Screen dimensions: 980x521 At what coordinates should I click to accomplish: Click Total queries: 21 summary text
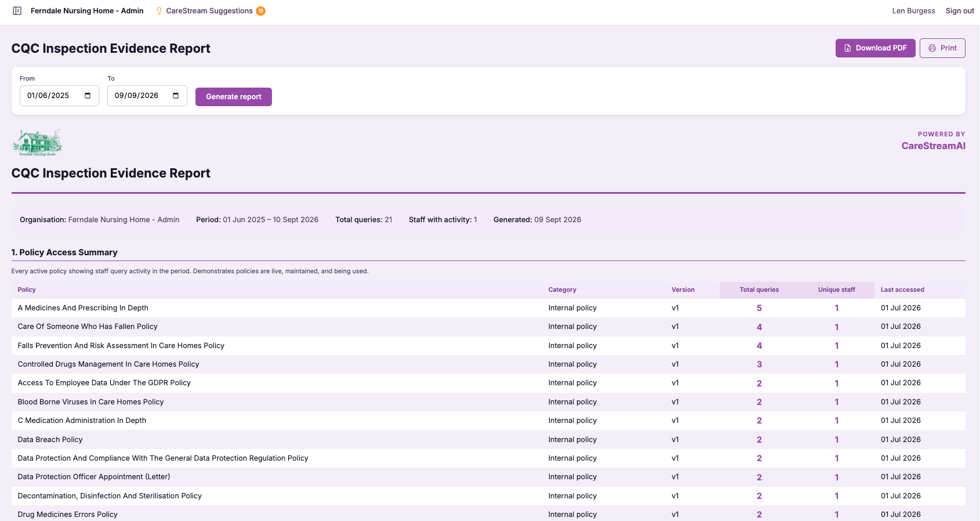click(x=364, y=220)
